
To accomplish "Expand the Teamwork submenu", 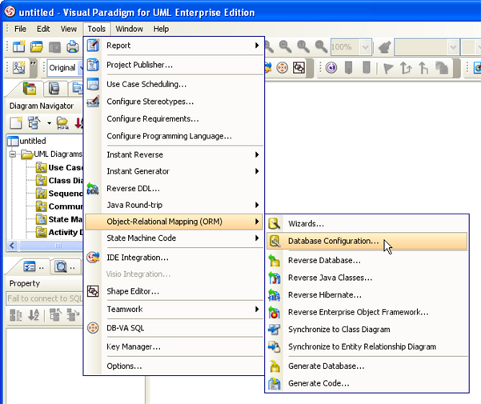I will point(257,309).
